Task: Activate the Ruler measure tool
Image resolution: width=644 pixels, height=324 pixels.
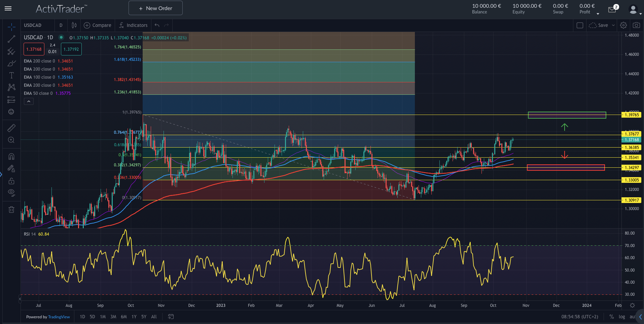Action: pos(11,128)
